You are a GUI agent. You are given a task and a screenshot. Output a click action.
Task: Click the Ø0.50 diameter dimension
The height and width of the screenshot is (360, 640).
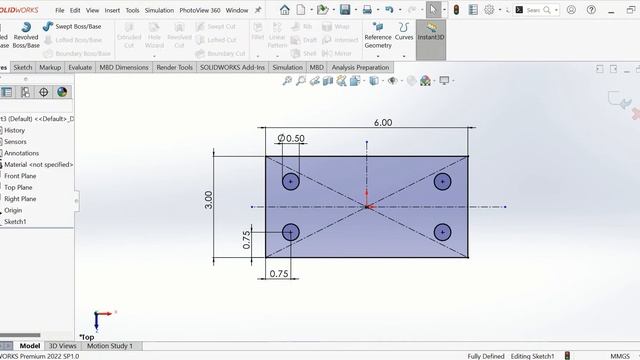pos(291,138)
